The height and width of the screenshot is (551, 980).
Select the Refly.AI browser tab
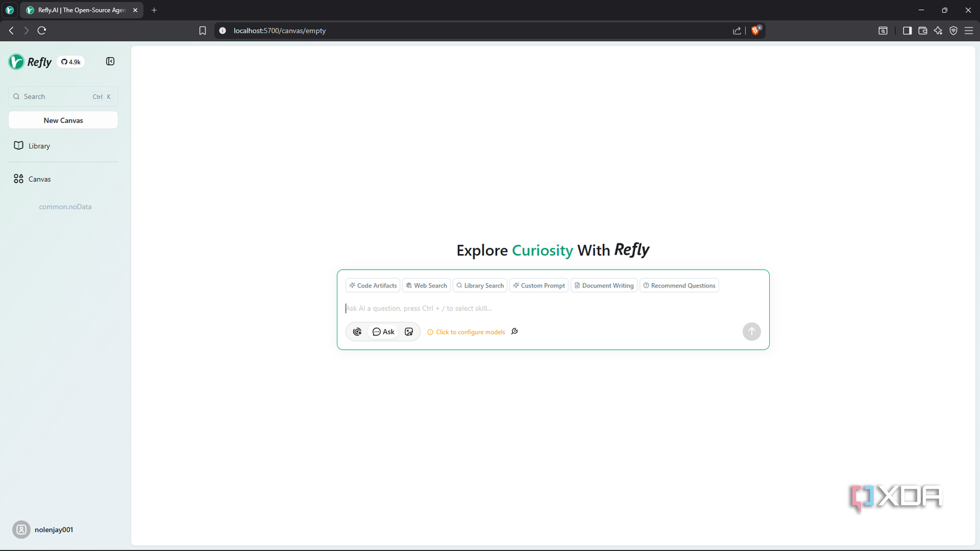click(x=81, y=10)
